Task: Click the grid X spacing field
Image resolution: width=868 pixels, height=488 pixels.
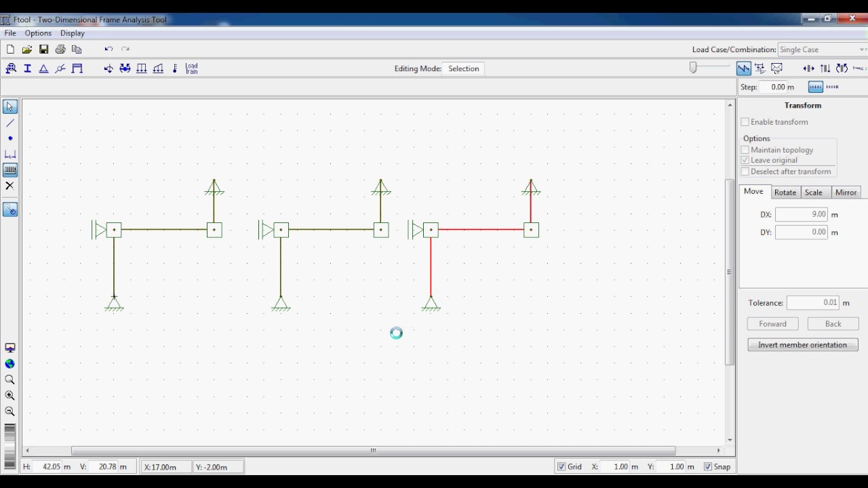Action: coord(616,466)
